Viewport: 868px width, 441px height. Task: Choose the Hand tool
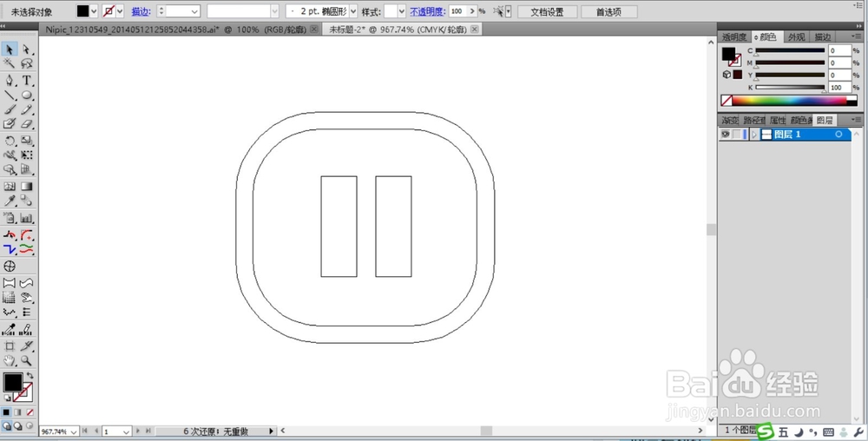pos(10,361)
